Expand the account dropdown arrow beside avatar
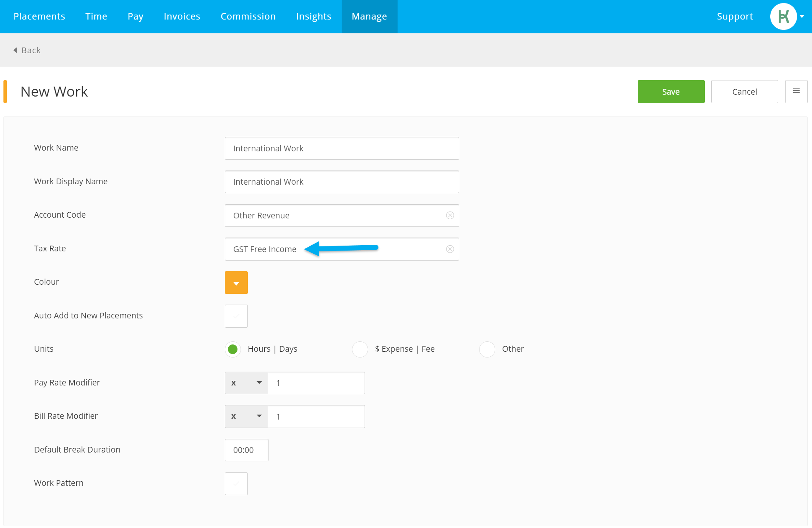 tap(802, 16)
